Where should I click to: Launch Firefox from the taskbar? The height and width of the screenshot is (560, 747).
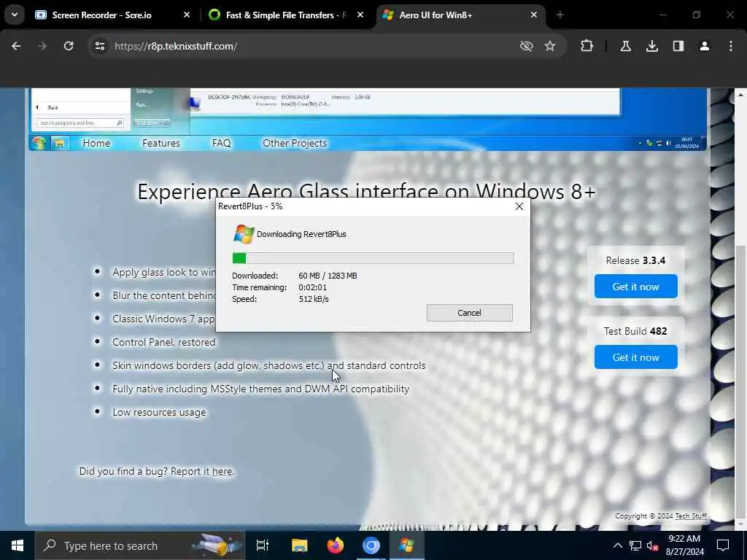336,545
